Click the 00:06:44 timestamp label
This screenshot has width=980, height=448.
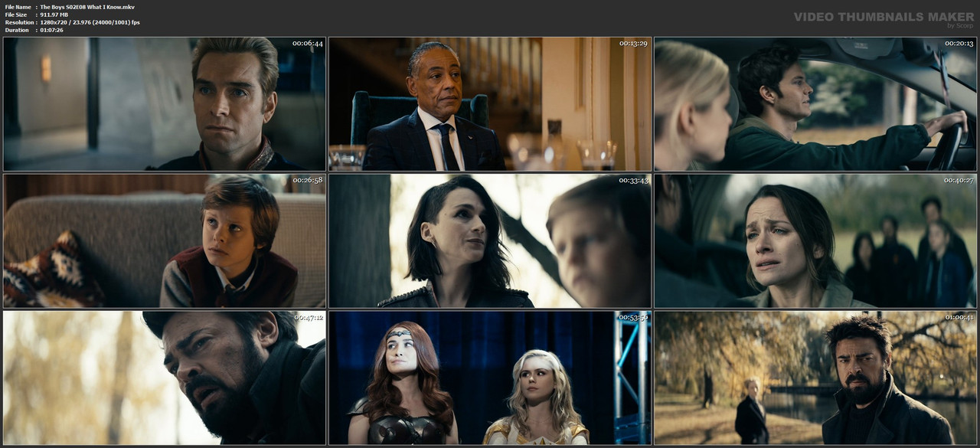point(308,44)
